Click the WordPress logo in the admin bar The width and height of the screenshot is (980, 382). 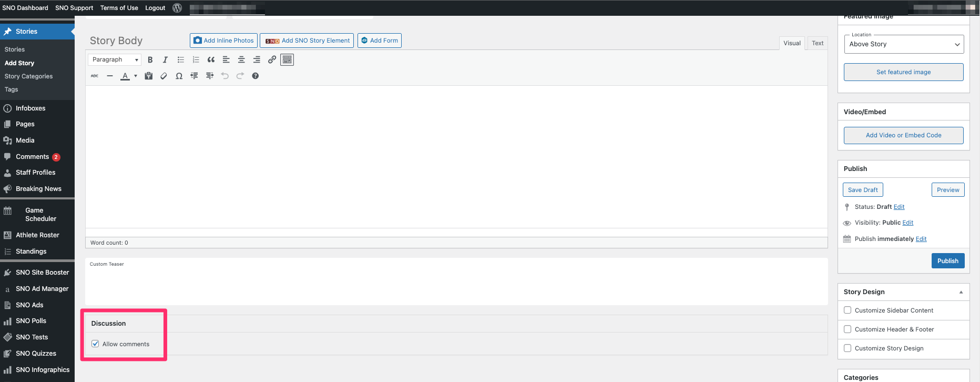177,8
